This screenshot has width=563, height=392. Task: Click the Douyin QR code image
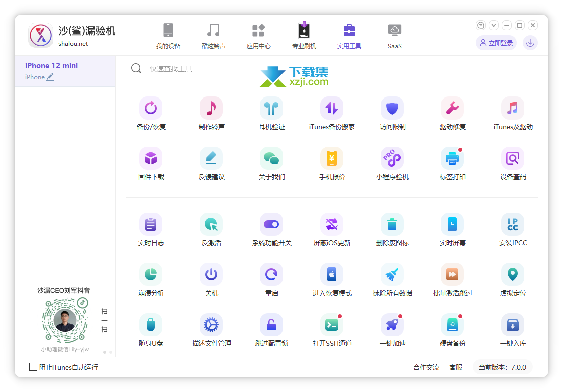pyautogui.click(x=65, y=320)
